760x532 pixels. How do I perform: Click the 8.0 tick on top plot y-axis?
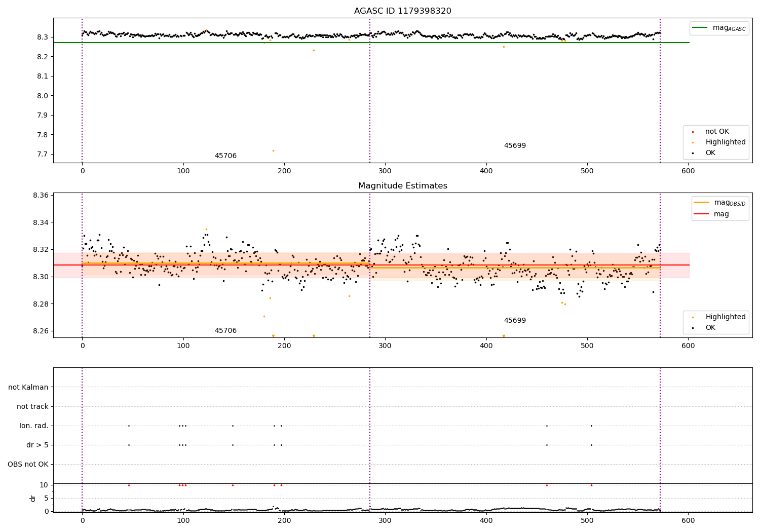[x=42, y=96]
